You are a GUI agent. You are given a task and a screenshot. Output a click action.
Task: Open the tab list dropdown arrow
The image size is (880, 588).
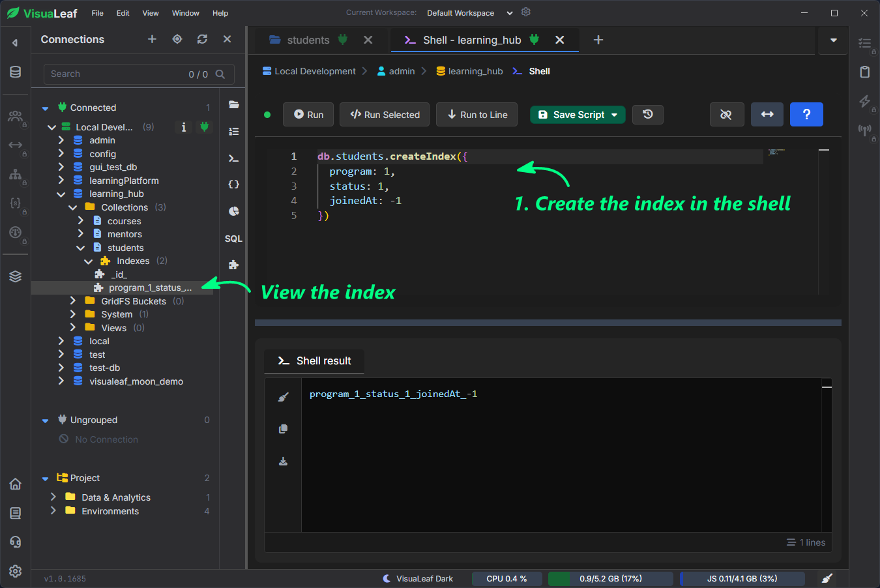(833, 40)
